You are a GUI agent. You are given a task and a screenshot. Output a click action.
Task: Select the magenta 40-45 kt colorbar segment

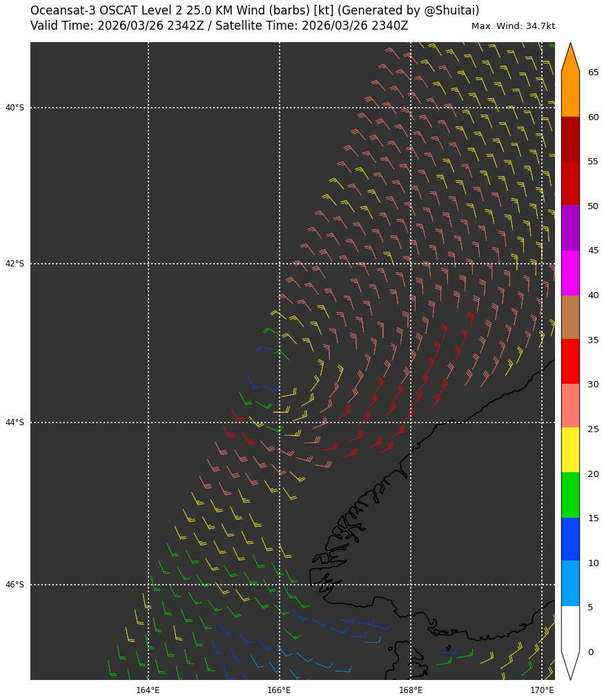pyautogui.click(x=570, y=273)
